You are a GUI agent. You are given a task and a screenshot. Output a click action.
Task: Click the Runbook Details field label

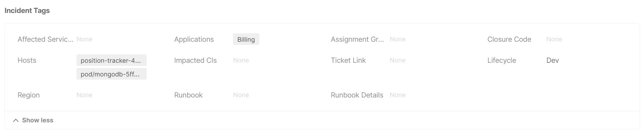[357, 95]
